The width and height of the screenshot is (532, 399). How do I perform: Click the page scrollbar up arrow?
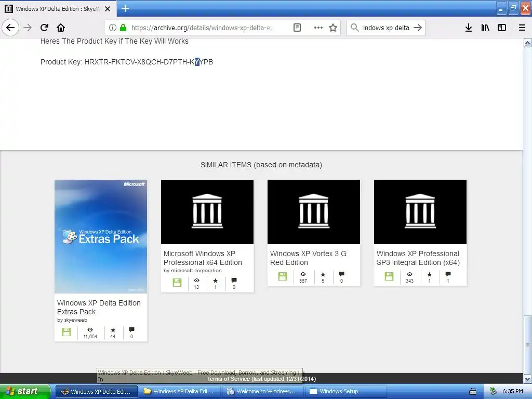pos(528,43)
